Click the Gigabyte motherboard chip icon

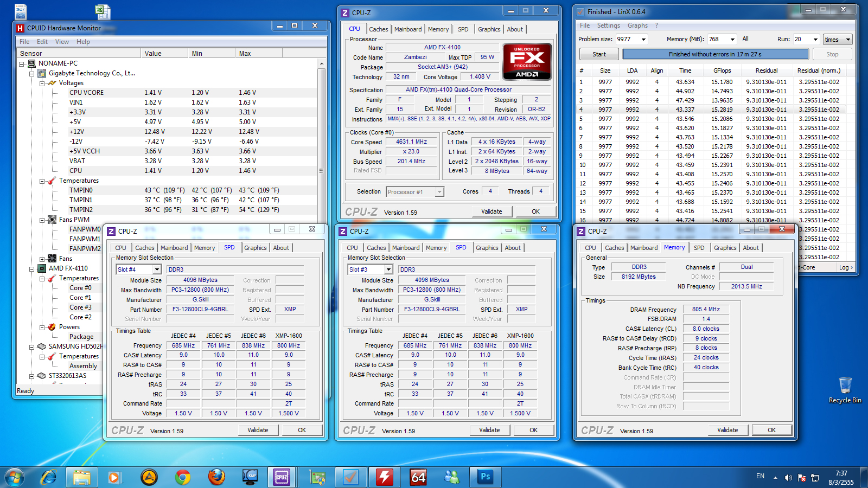tap(42, 73)
